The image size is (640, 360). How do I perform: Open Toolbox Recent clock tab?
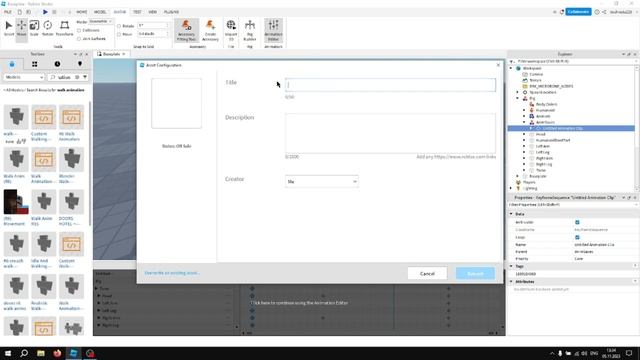pos(57,64)
